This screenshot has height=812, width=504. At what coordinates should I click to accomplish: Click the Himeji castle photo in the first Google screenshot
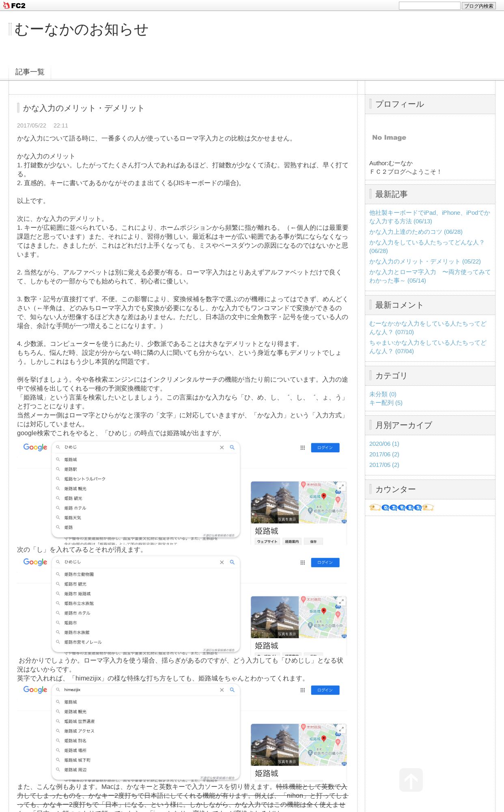coord(275,502)
